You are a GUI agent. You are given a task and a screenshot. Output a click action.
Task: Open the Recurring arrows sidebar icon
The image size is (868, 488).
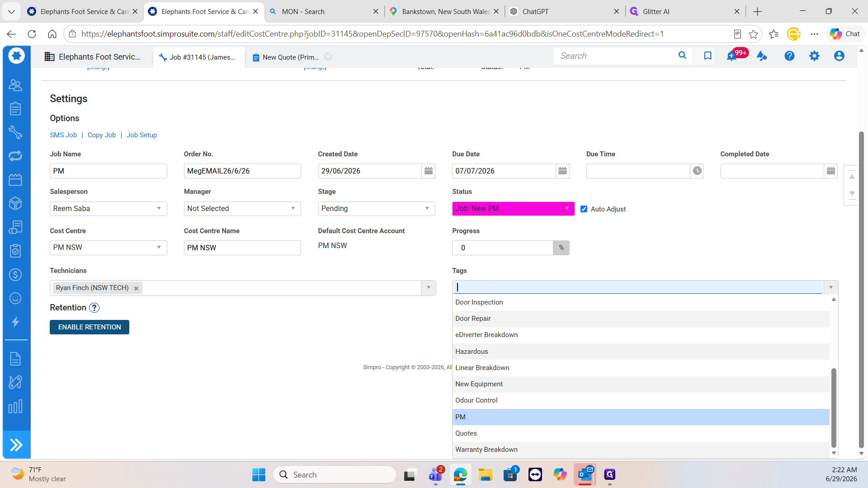[15, 156]
